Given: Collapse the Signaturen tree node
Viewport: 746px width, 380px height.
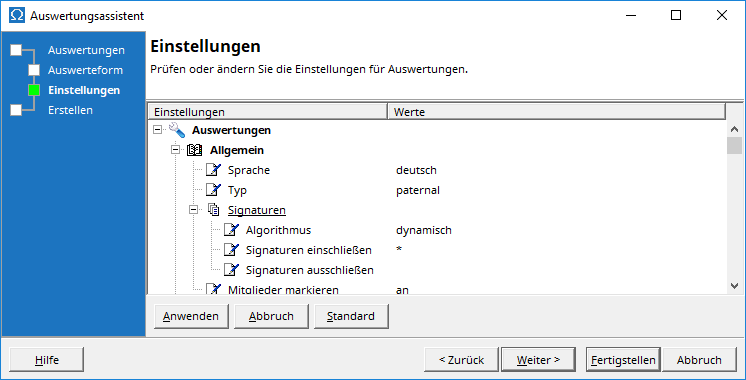Looking at the screenshot, I should click(194, 210).
